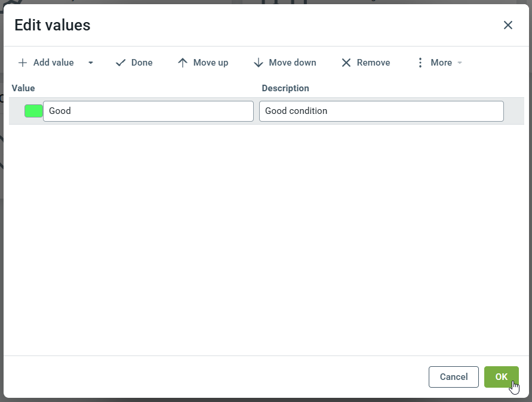The width and height of the screenshot is (532, 402).
Task: Open the More menu caret
Action: pyautogui.click(x=460, y=63)
